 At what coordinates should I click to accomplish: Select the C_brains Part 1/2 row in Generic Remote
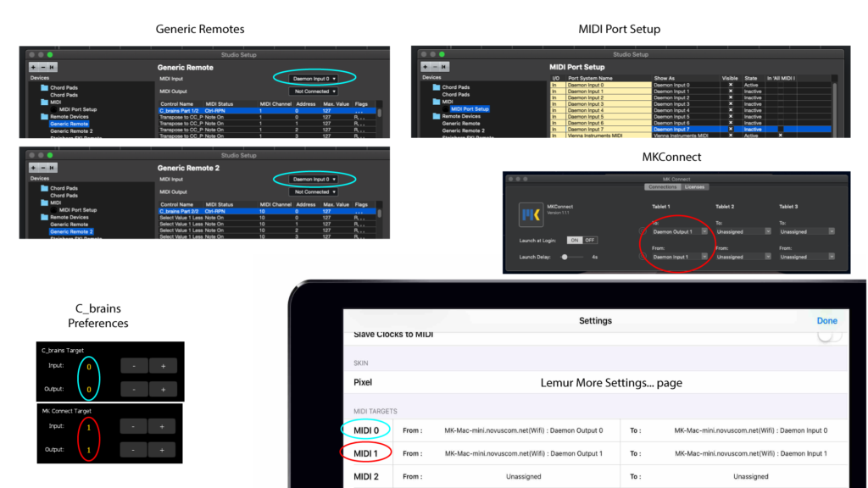pos(267,111)
